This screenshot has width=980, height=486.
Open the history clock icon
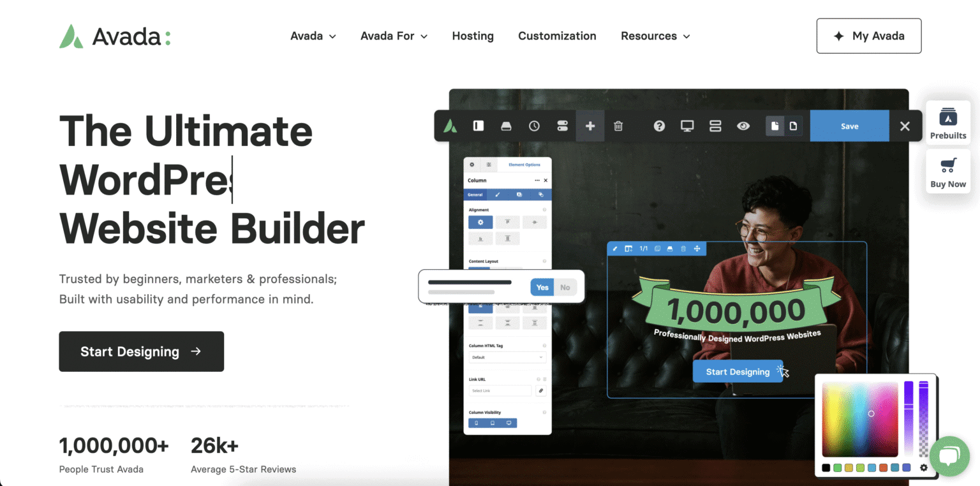pyautogui.click(x=534, y=126)
